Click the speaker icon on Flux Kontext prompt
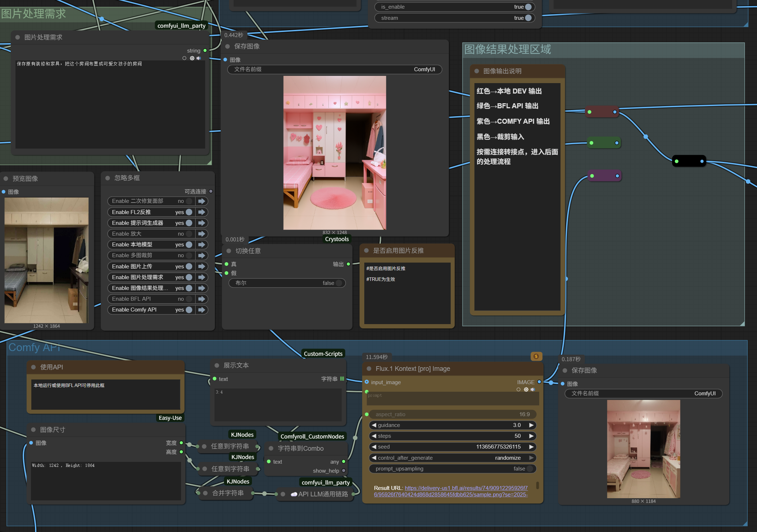This screenshot has height=532, width=757. (x=533, y=389)
